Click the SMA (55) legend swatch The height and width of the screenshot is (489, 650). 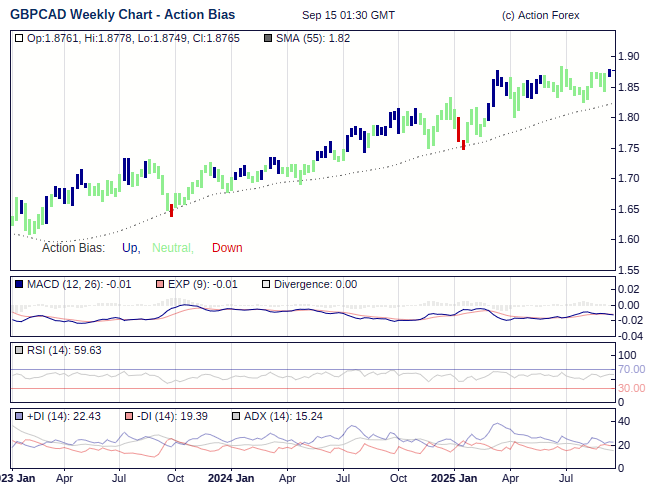[x=267, y=38]
